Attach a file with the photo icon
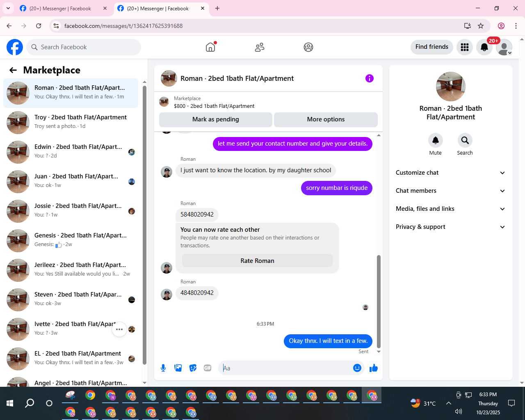 coord(178,368)
